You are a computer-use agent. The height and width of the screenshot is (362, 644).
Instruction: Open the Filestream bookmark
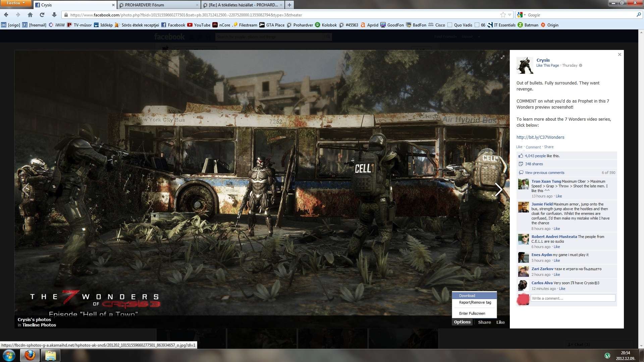[245, 25]
